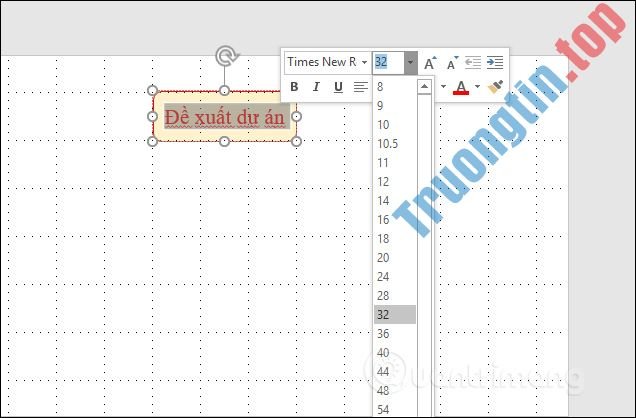
Task: Toggle italic formatting in mini toolbar
Action: (x=316, y=87)
